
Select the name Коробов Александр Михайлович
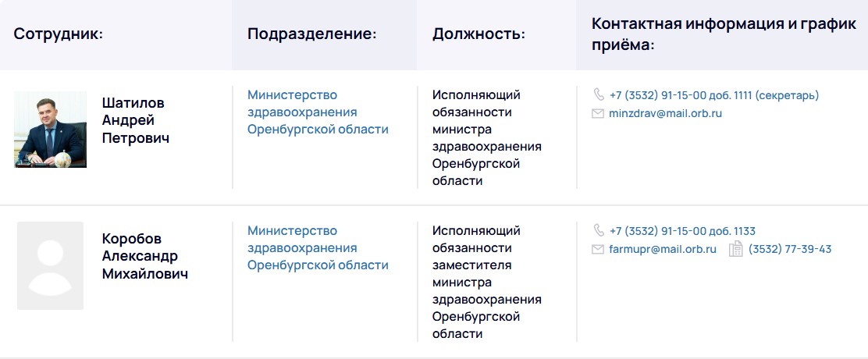pyautogui.click(x=145, y=256)
